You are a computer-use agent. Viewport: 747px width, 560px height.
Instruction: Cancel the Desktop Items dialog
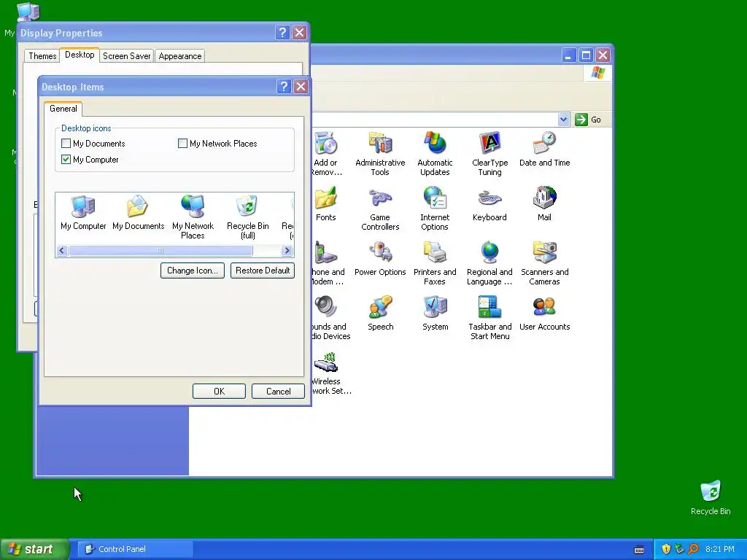tap(278, 392)
